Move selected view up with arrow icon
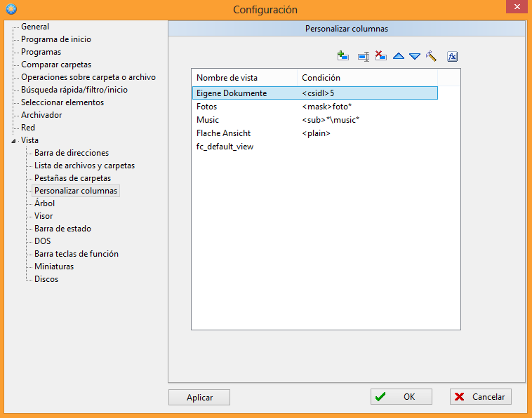 pyautogui.click(x=399, y=56)
